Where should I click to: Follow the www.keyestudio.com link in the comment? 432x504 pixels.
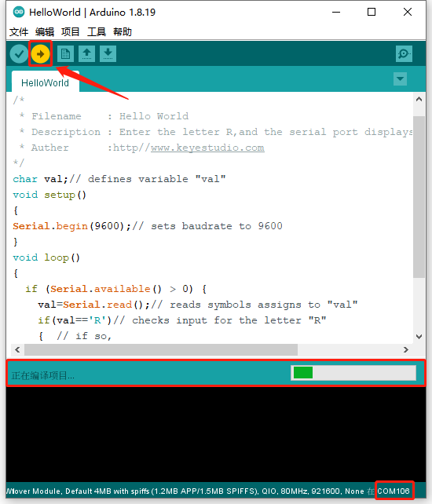207,148
